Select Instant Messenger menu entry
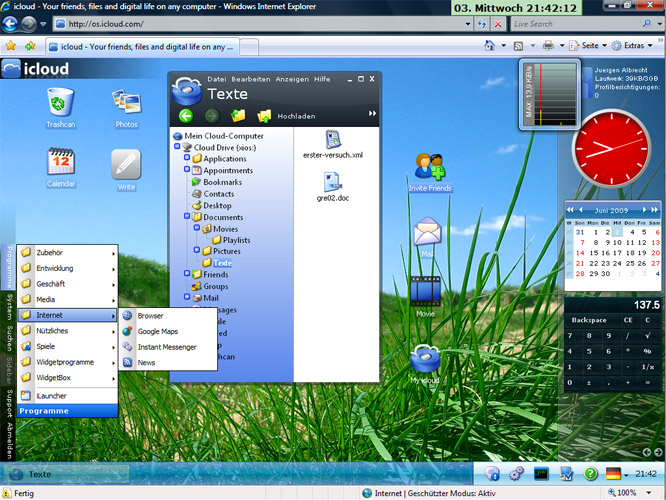 click(x=168, y=347)
